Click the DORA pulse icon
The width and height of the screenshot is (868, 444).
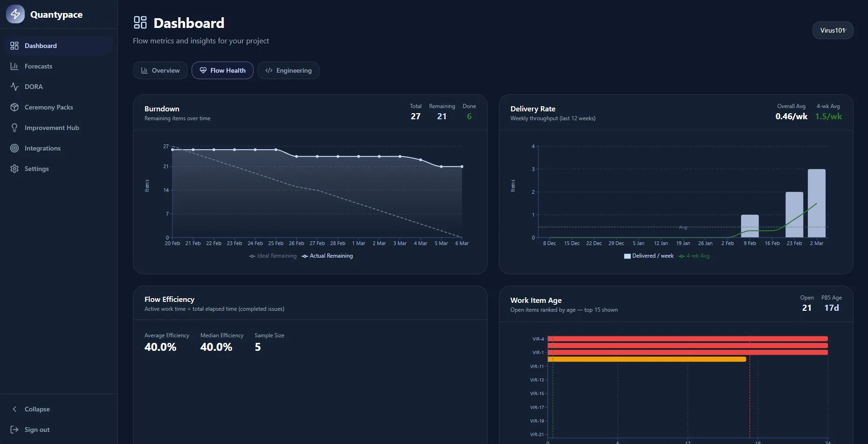14,87
